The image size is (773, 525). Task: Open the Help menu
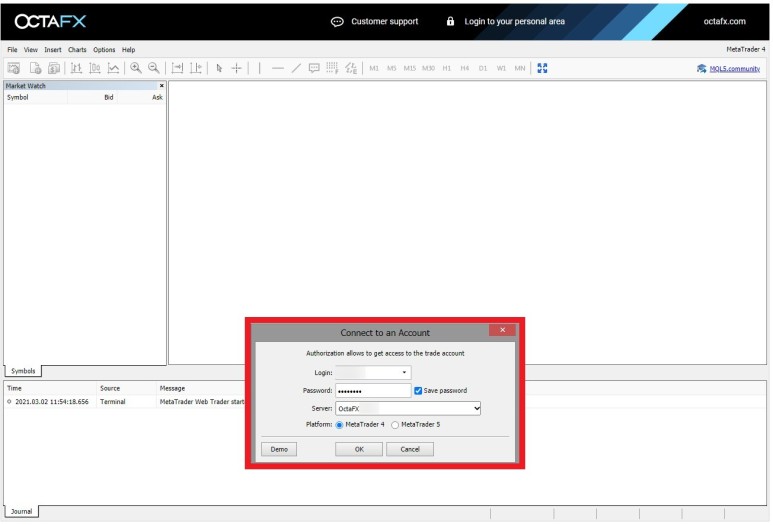[129, 49]
